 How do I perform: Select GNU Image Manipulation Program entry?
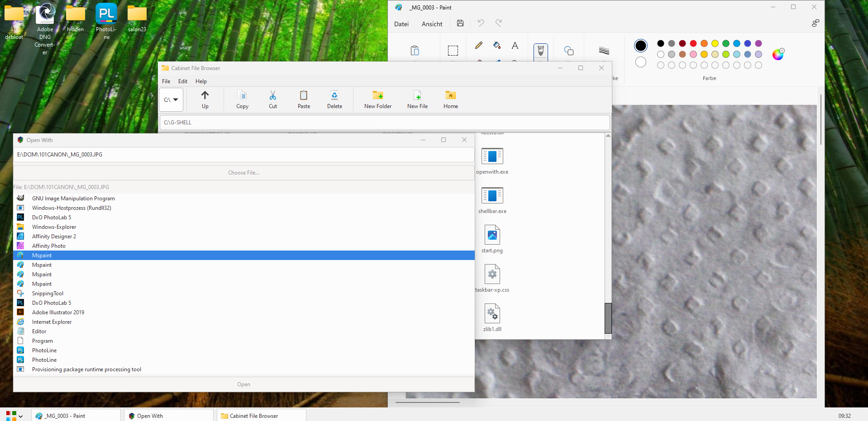coord(244,199)
